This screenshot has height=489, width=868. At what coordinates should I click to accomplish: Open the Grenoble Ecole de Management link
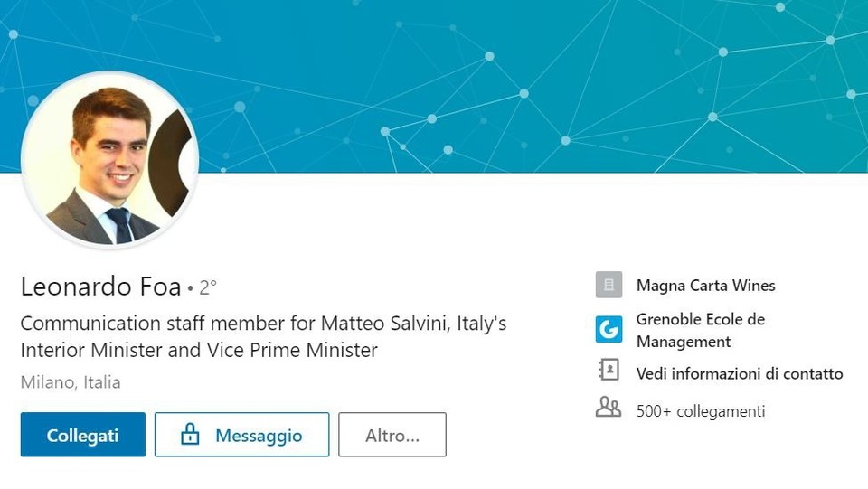click(x=700, y=330)
